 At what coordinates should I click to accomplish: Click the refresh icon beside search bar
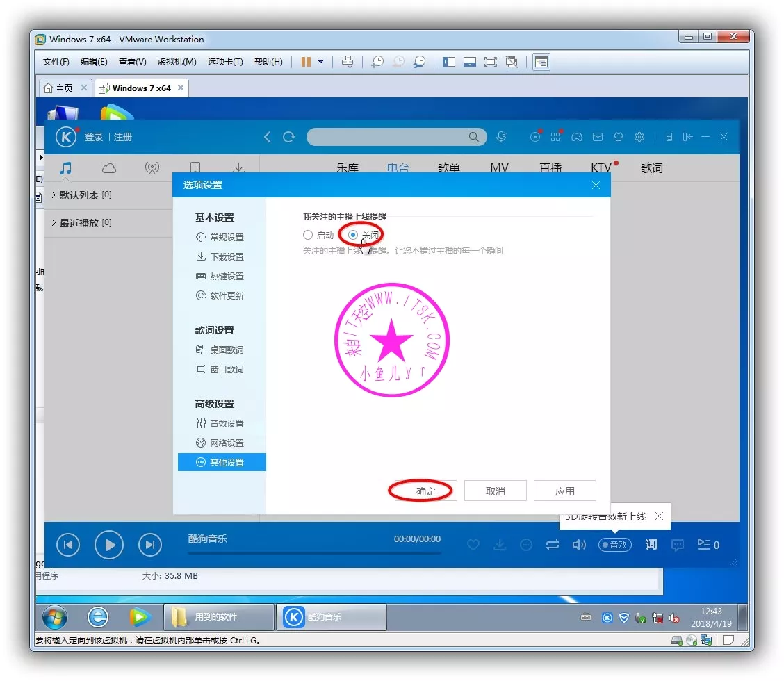tap(289, 137)
